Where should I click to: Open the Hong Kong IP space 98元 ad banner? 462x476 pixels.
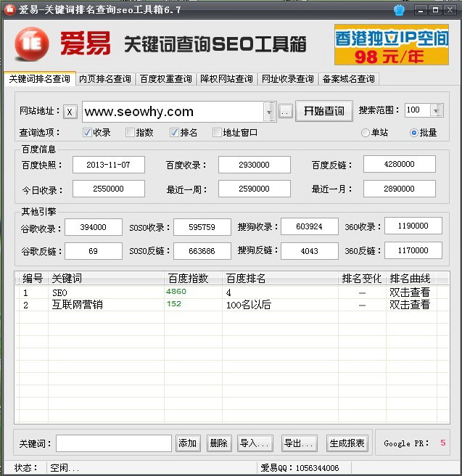pos(392,45)
